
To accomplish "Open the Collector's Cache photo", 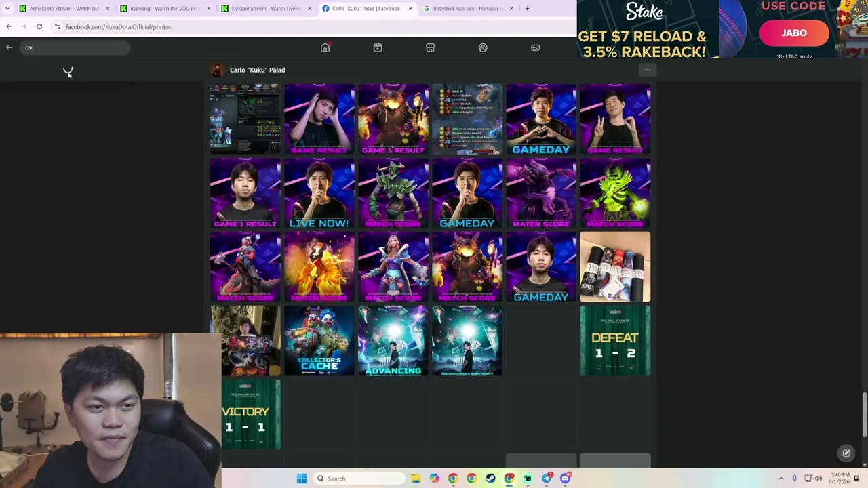I will pyautogui.click(x=319, y=341).
